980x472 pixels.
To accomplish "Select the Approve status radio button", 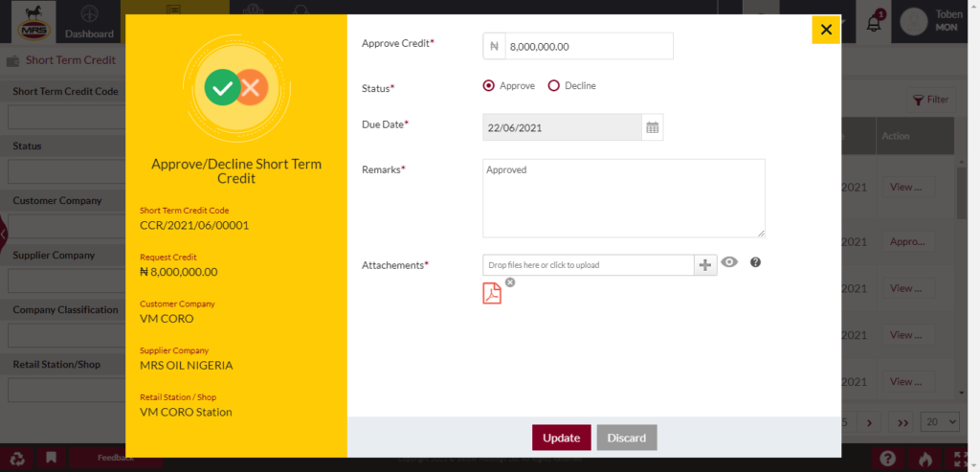I will (489, 85).
